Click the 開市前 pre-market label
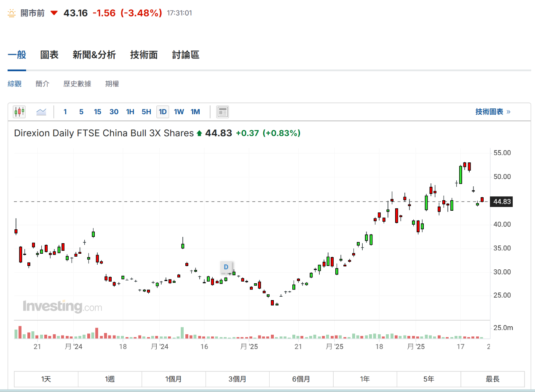The height and width of the screenshot is (392, 535). (x=32, y=13)
